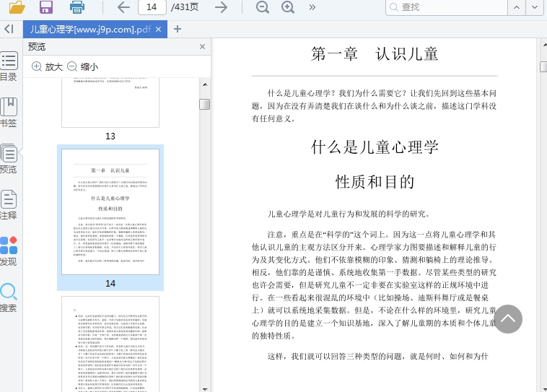Image resolution: width=547 pixels, height=392 pixels.
Task: Click the scroll-to-top round button
Action: pyautogui.click(x=508, y=318)
